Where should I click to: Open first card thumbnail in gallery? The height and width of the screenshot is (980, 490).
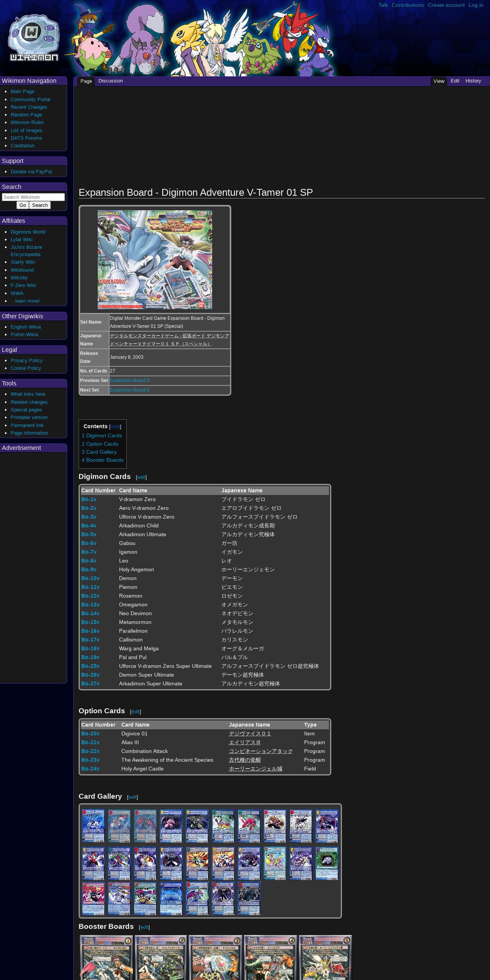(x=93, y=826)
